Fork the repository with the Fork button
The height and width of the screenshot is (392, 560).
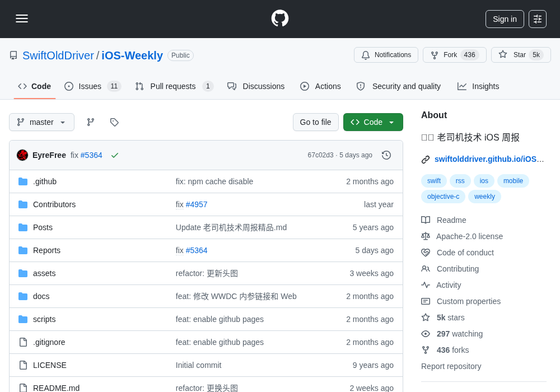pyautogui.click(x=455, y=55)
